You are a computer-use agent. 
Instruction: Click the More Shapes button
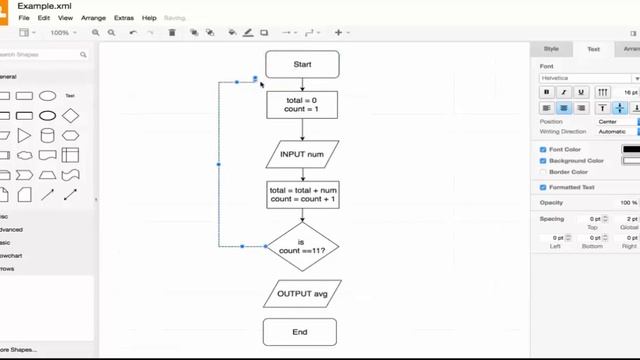[18, 350]
